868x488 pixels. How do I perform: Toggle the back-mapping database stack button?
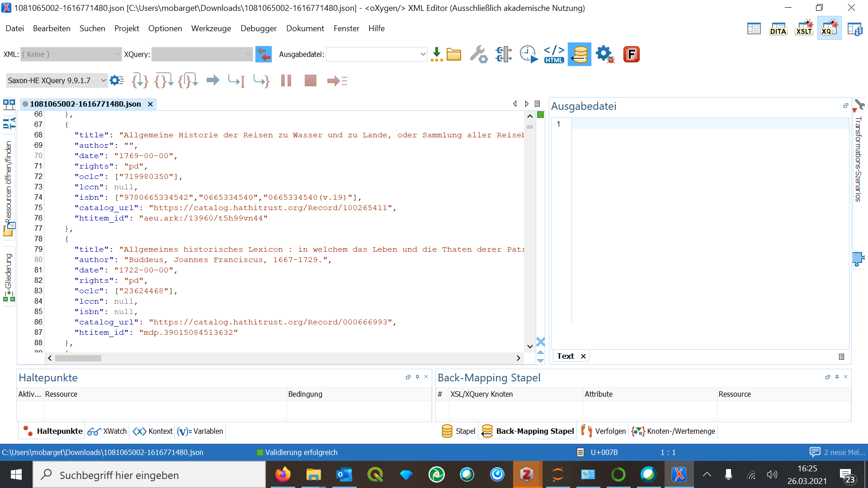point(580,54)
